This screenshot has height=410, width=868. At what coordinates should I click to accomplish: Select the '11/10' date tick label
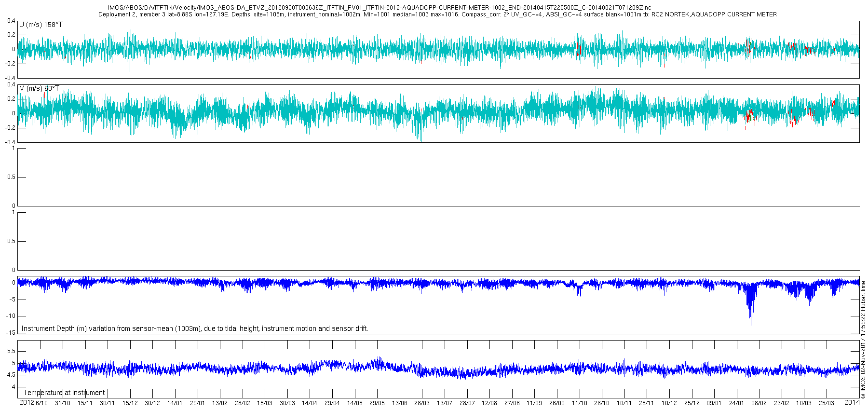[x=579, y=403]
